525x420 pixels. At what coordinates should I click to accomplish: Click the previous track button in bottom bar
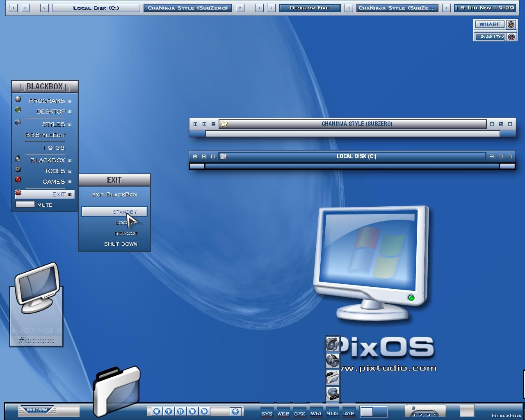pos(156,411)
